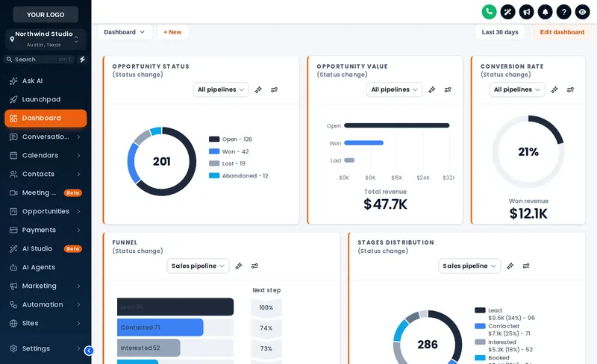Click the Won legend color swatch
Viewport: 597px width, 364px height.
click(x=214, y=151)
